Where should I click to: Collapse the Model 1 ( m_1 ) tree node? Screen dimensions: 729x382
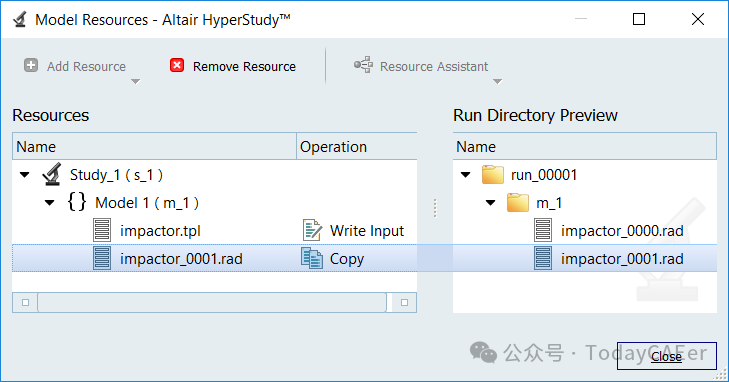click(x=50, y=203)
